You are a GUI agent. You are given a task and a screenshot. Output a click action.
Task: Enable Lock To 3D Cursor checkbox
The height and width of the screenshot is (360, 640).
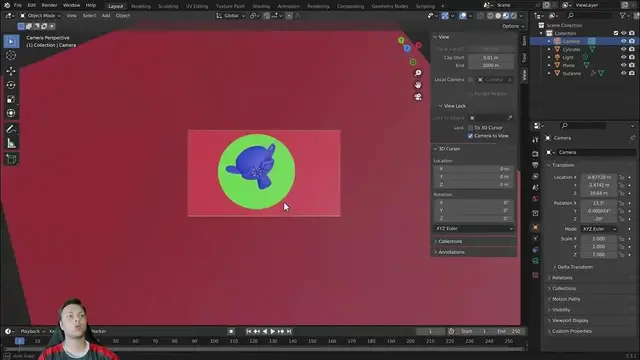[x=471, y=128]
